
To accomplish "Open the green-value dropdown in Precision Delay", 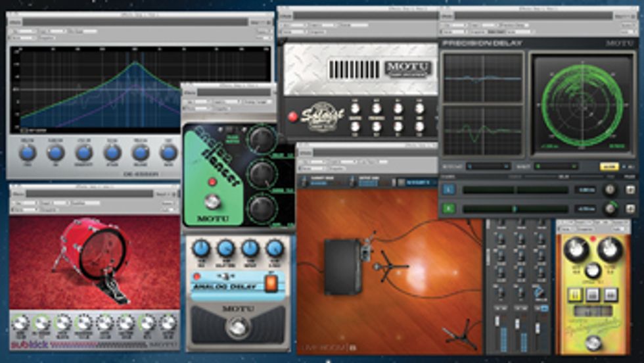I will point(557,166).
